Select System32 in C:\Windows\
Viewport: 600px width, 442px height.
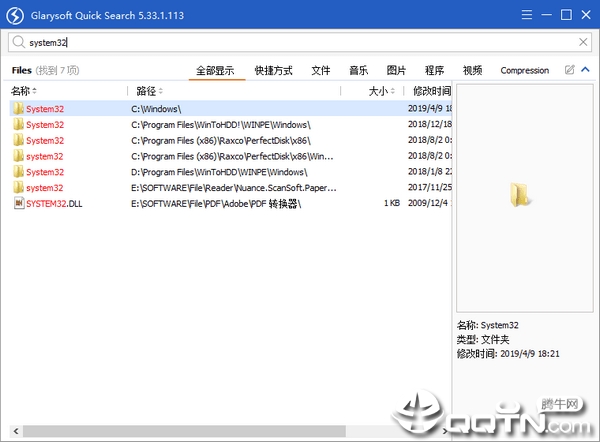click(45, 109)
